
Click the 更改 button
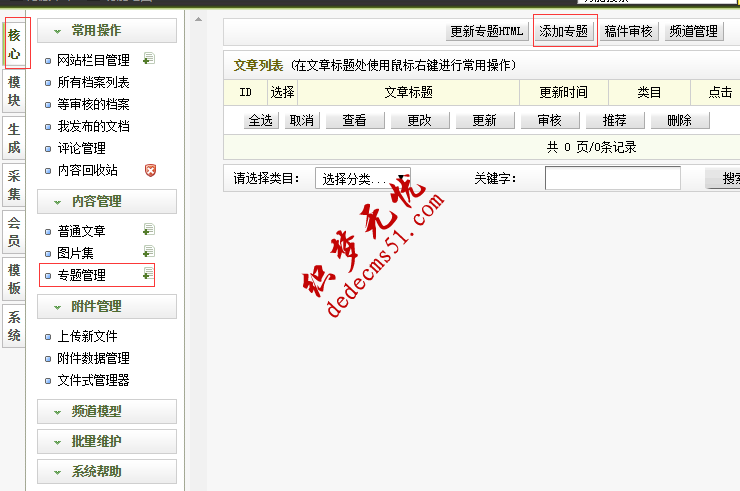pyautogui.click(x=420, y=120)
